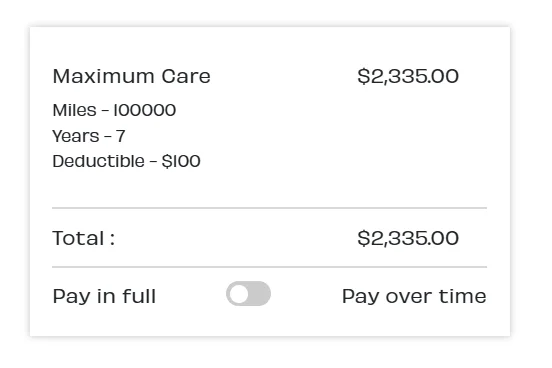Click the divider line above Total

[x=270, y=208]
